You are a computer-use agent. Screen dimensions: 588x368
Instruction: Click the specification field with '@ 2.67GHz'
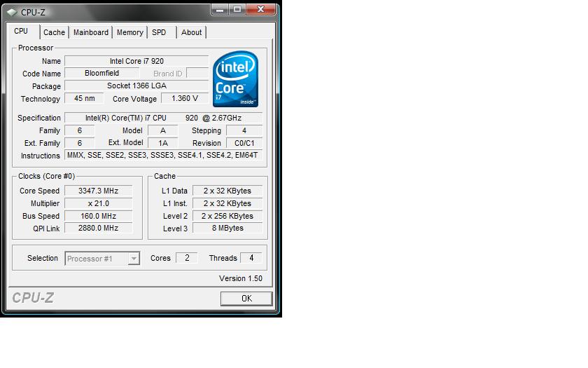[x=164, y=118]
